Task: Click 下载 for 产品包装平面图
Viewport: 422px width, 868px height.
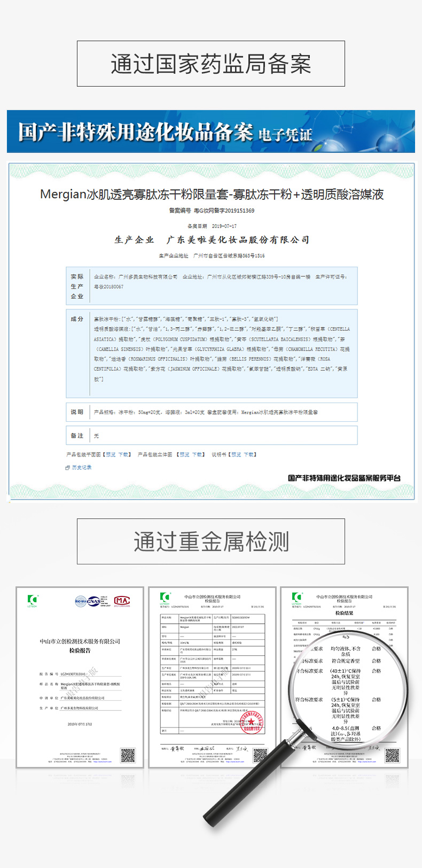Action: click(x=123, y=455)
